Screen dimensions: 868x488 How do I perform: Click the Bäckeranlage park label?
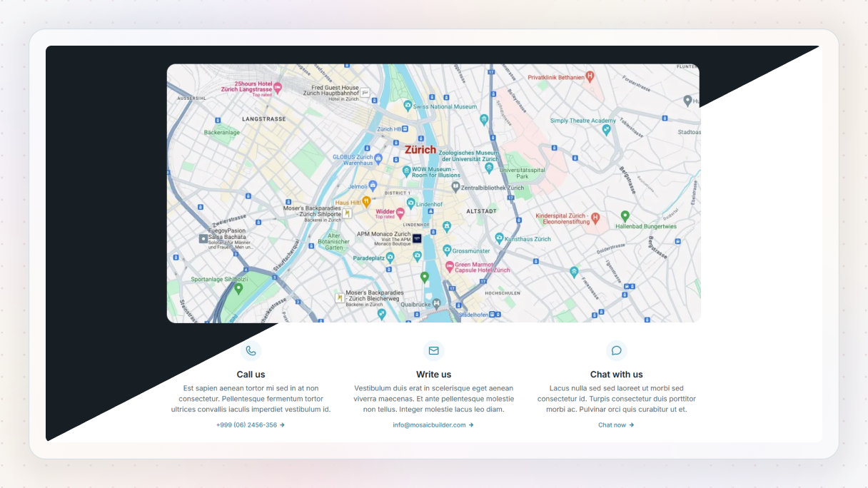[222, 132]
